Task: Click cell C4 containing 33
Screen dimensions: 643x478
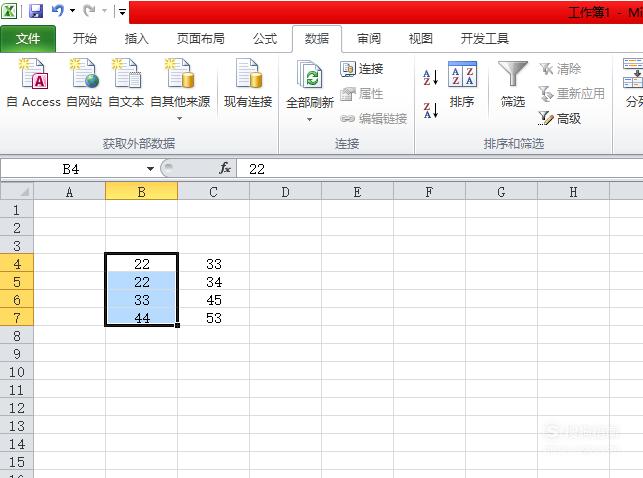Action: coord(214,264)
